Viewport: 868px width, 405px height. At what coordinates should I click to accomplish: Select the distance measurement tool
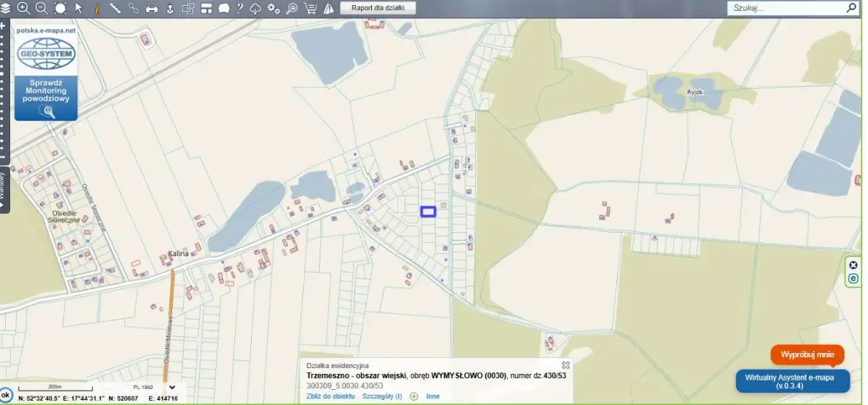point(115,9)
